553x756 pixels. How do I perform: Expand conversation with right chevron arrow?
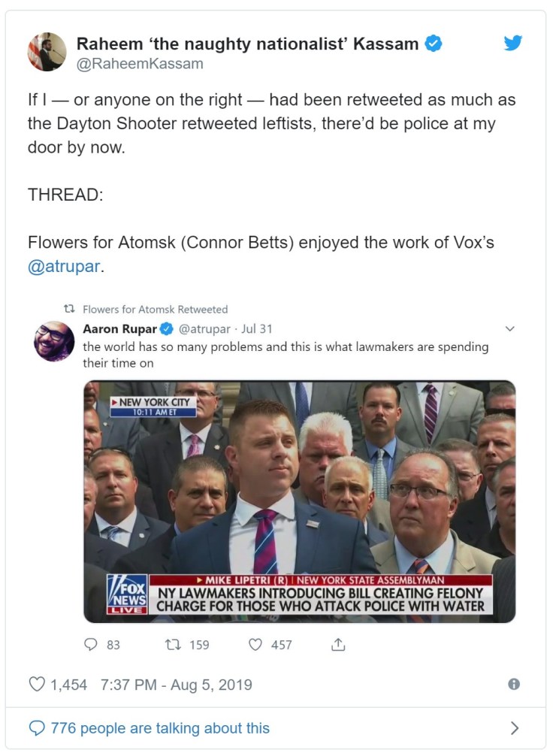point(515,727)
